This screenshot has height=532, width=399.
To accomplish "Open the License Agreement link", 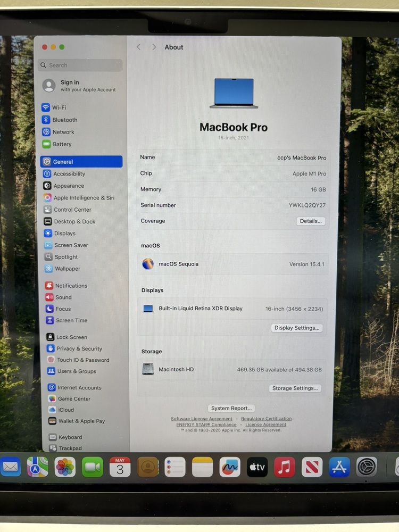I will tap(265, 425).
